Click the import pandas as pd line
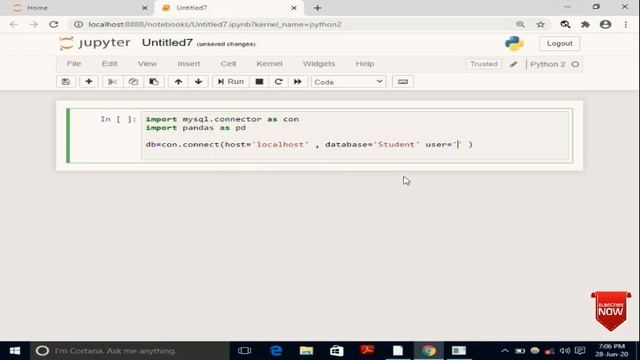This screenshot has width=640, height=360. pyautogui.click(x=196, y=128)
